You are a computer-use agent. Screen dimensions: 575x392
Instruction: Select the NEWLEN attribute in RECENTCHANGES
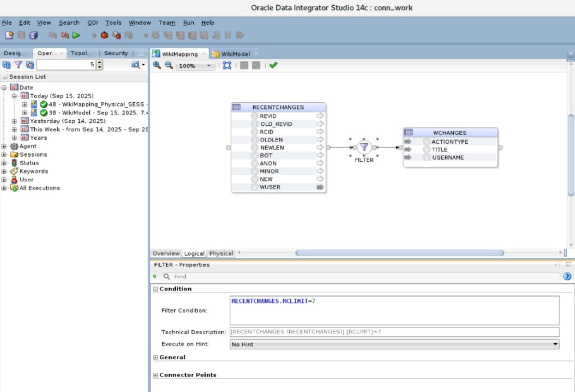[272, 147]
